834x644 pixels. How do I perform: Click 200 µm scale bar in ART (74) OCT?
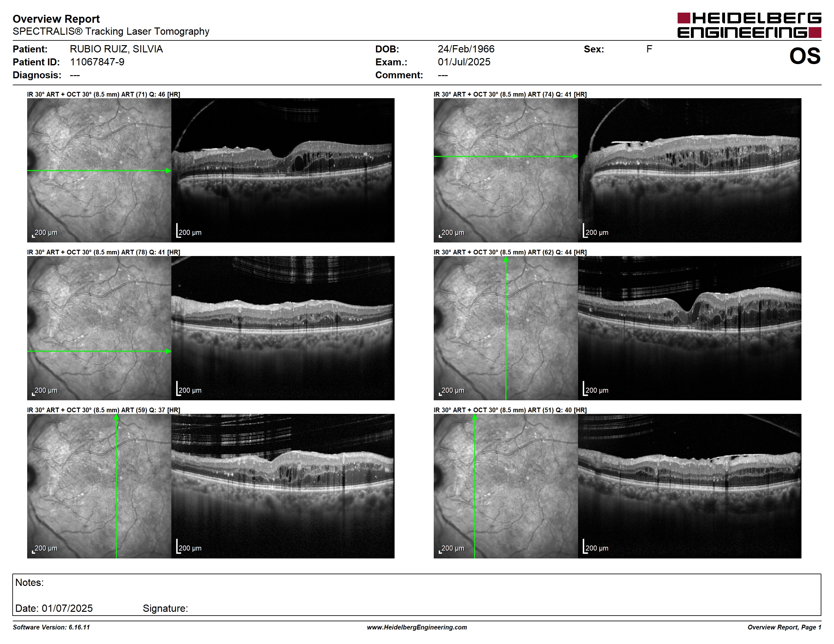595,231
